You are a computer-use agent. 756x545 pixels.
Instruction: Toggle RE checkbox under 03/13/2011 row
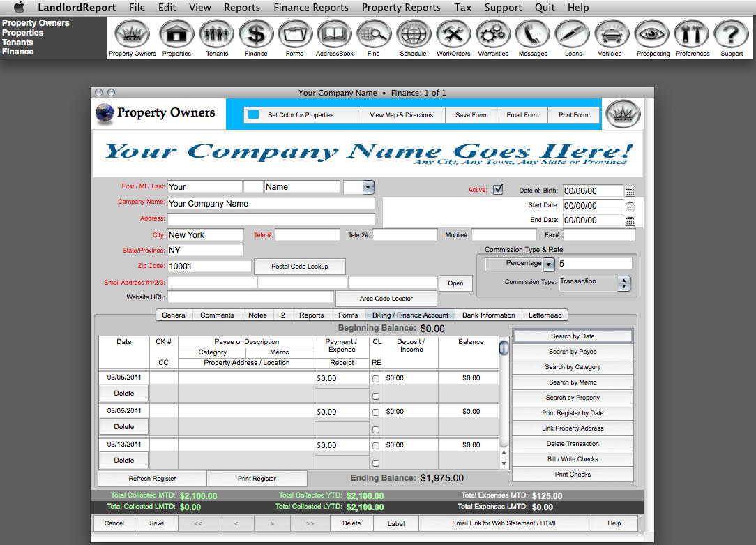[x=376, y=463]
